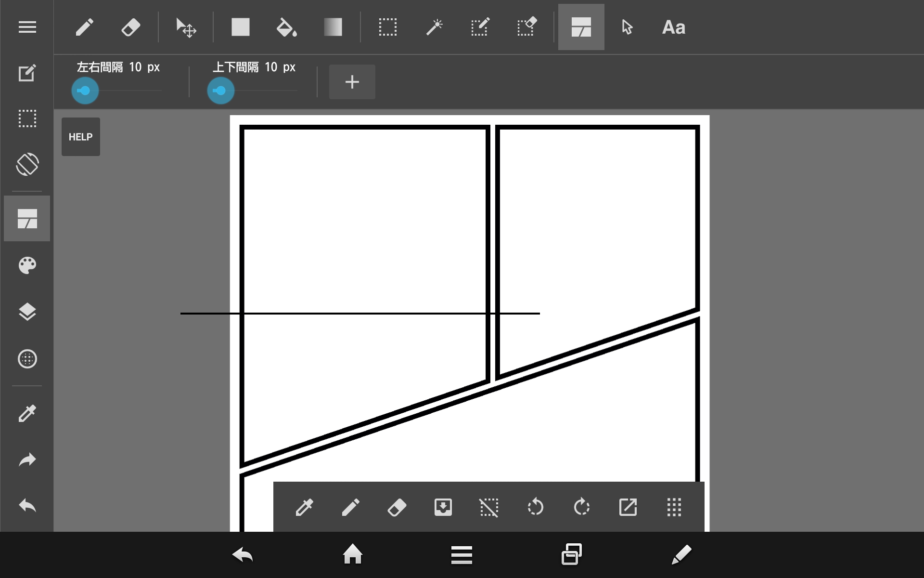
Task: Pick the Gradient tool
Action: [333, 27]
